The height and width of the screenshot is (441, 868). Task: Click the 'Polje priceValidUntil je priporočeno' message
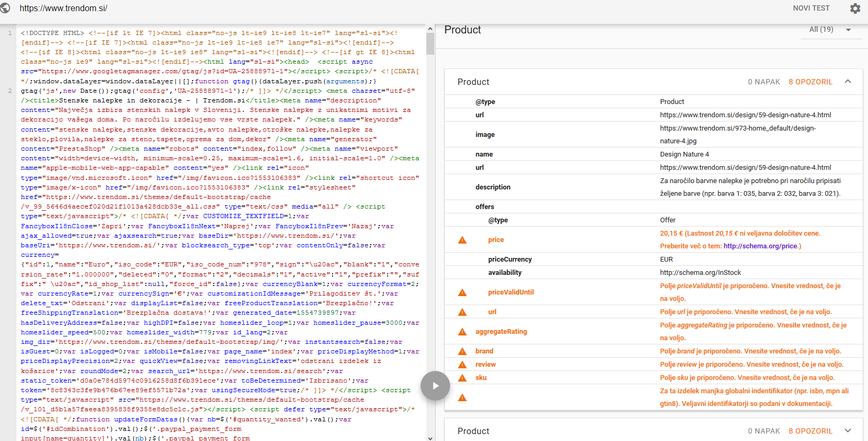750,292
